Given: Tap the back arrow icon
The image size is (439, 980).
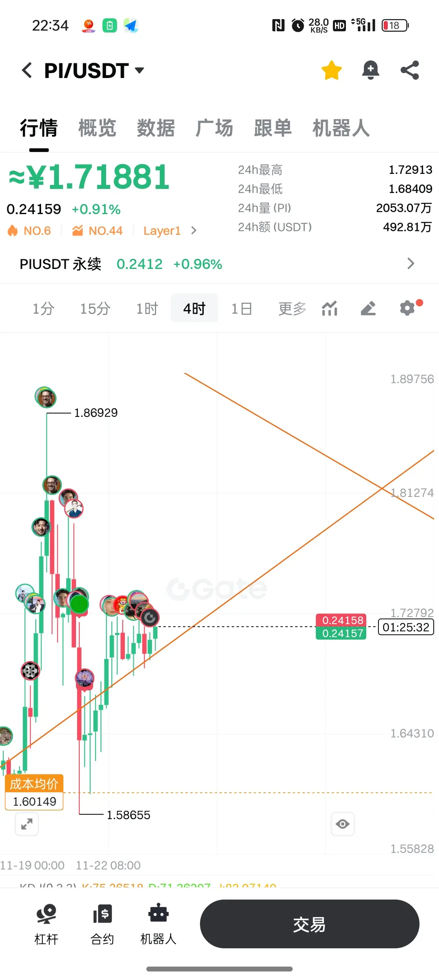Looking at the screenshot, I should coord(27,70).
